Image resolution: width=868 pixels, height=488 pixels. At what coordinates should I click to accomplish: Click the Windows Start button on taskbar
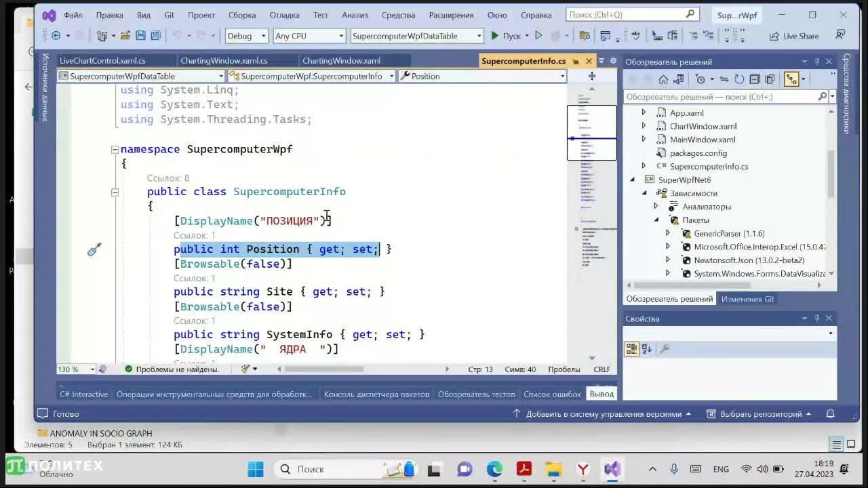256,469
